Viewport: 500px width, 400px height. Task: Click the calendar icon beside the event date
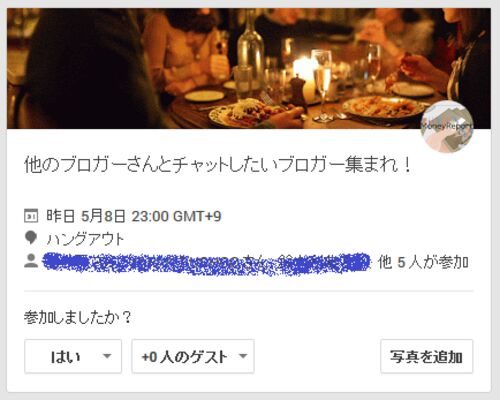(31, 216)
